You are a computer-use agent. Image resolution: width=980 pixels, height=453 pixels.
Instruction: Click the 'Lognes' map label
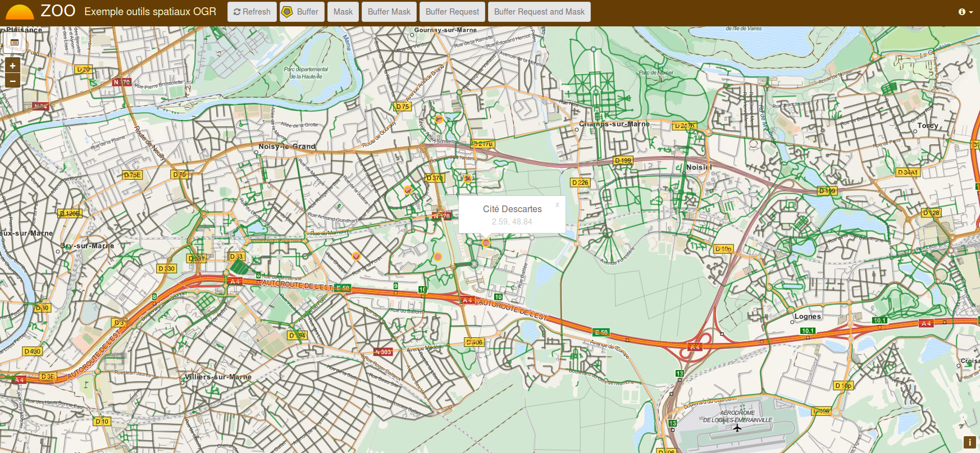pyautogui.click(x=808, y=317)
